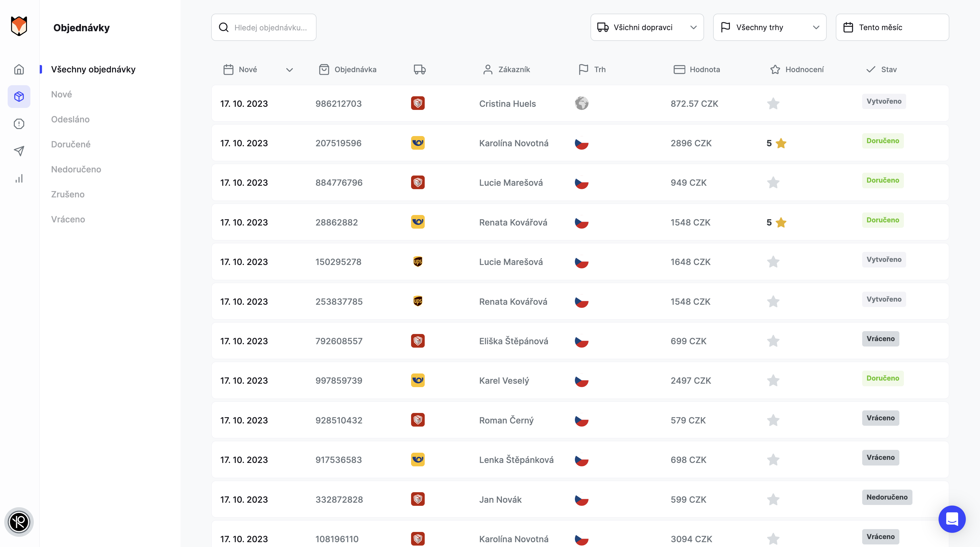Open the Tento měsíc date filter

point(892,28)
